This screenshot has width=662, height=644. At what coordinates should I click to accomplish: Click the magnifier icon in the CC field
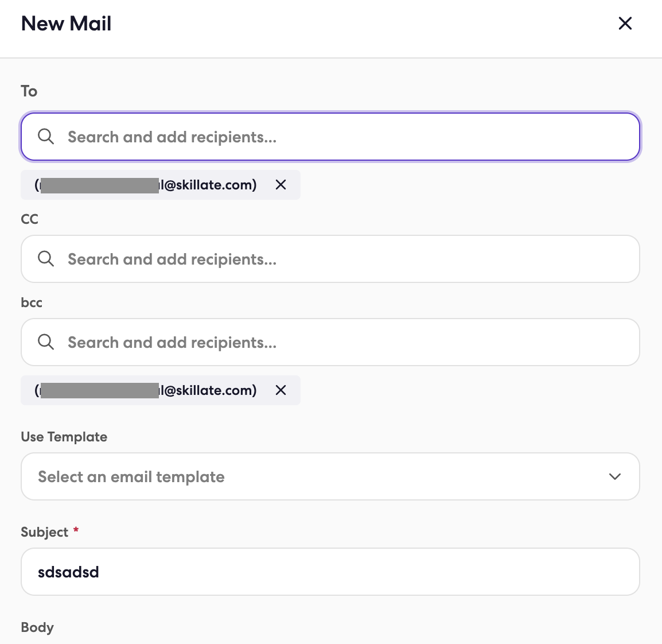coord(45,259)
